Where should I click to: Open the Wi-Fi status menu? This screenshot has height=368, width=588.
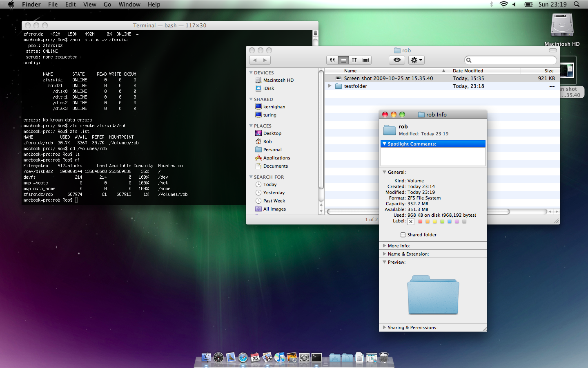pos(503,4)
